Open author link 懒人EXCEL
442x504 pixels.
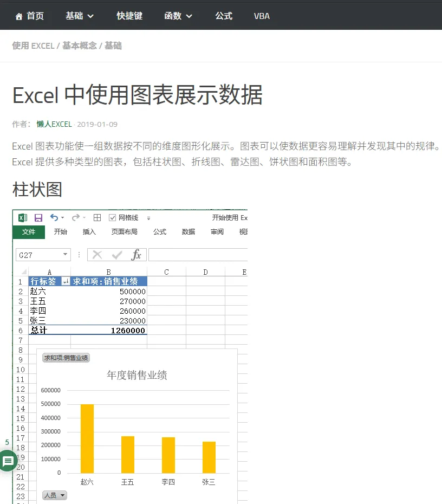coord(54,124)
